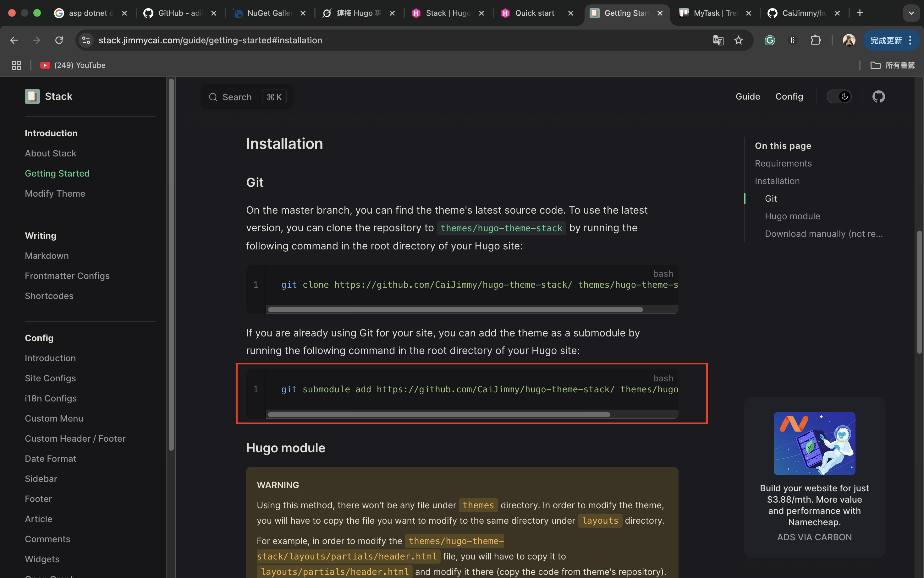Screen dimensions: 924x578
Task: Open the GitHub repository icon
Action: click(x=878, y=96)
